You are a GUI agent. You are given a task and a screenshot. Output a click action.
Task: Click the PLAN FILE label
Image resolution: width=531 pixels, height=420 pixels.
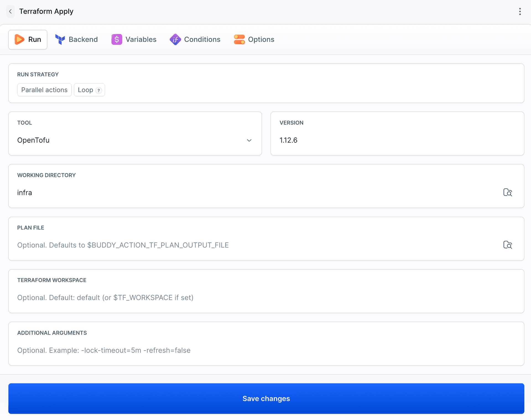[31, 228]
